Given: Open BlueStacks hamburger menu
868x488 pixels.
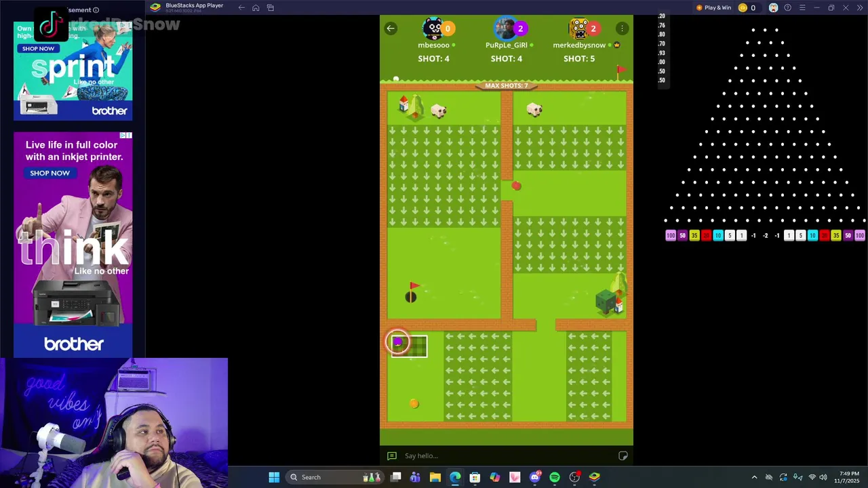Looking at the screenshot, I should tap(802, 7).
